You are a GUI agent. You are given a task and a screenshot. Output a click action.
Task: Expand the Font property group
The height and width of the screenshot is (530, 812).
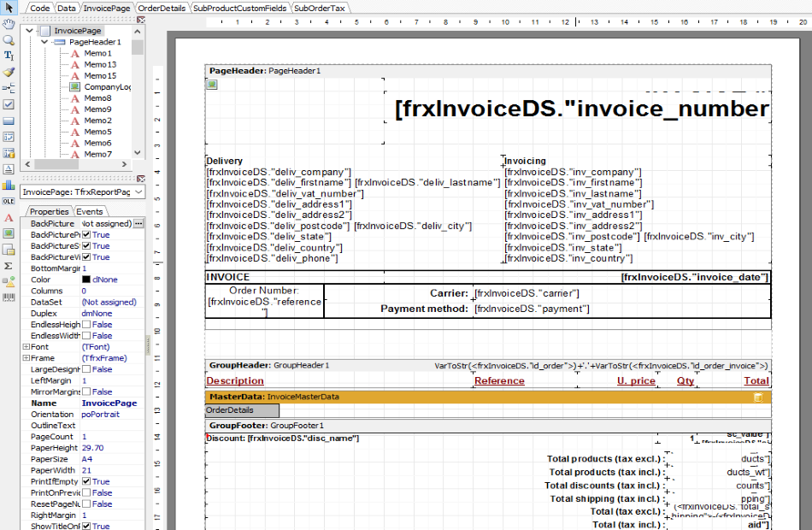(26, 346)
